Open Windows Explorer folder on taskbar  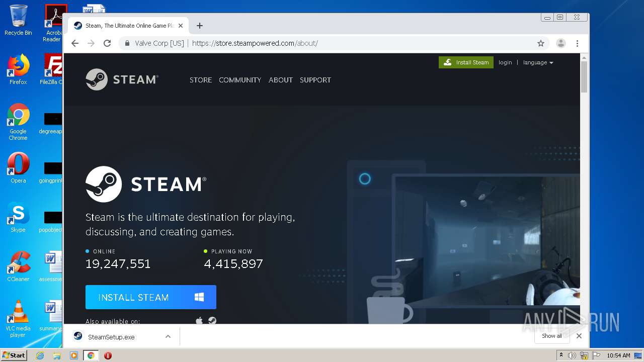pos(57,355)
